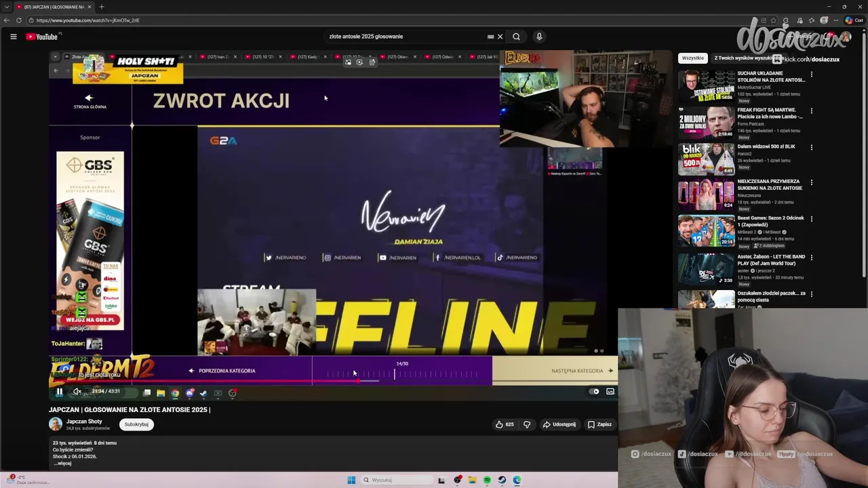Open the Japczan video tab in the browser

tap(54, 7)
